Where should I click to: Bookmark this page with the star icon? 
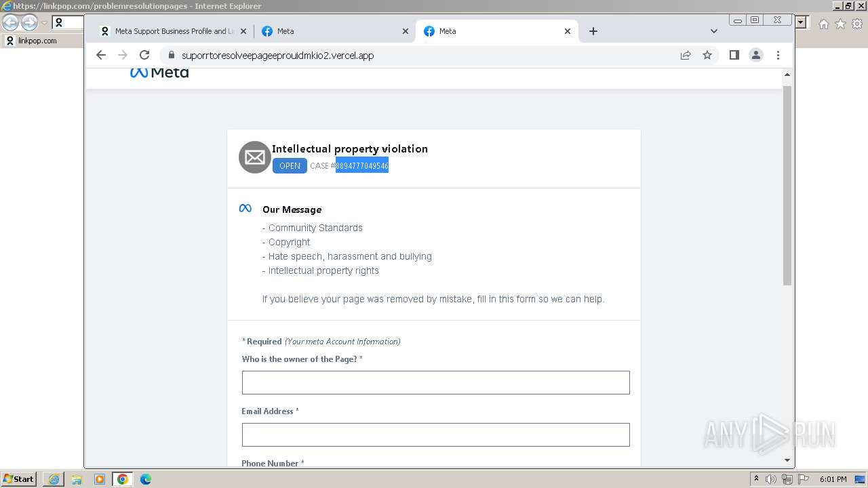[x=707, y=56]
